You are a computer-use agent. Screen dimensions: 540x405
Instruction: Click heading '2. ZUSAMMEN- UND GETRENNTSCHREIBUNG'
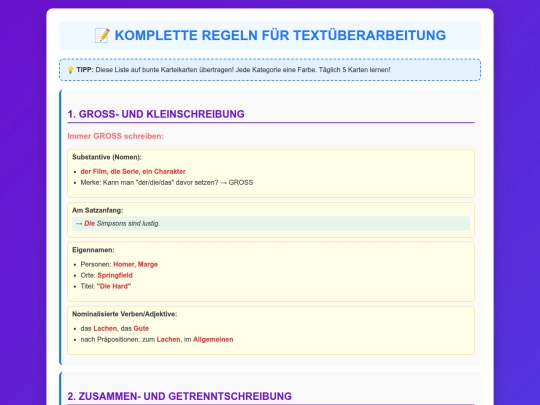click(x=180, y=396)
